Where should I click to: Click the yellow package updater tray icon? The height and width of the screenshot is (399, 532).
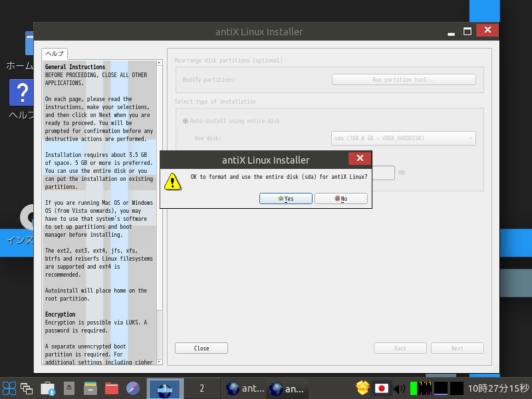pos(362,388)
